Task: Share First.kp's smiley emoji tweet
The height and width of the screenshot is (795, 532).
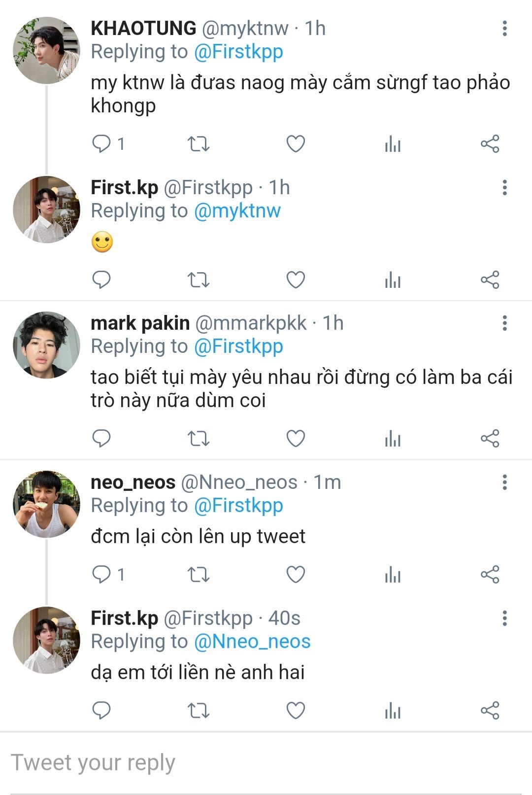Action: click(x=490, y=280)
